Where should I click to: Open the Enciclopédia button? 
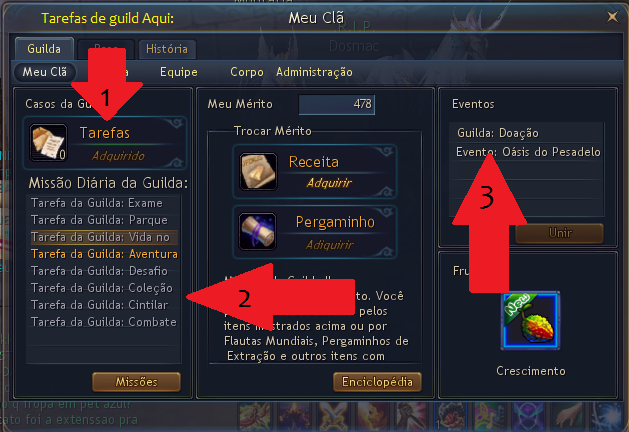[377, 381]
